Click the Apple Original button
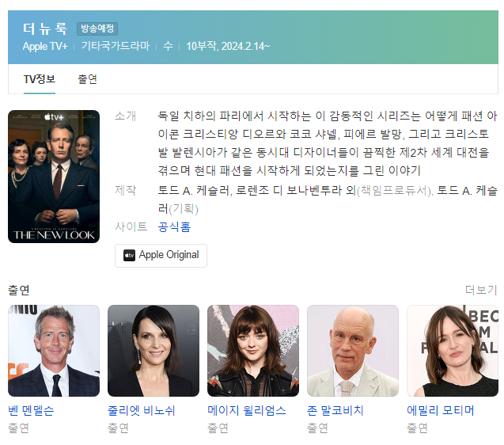 161,255
